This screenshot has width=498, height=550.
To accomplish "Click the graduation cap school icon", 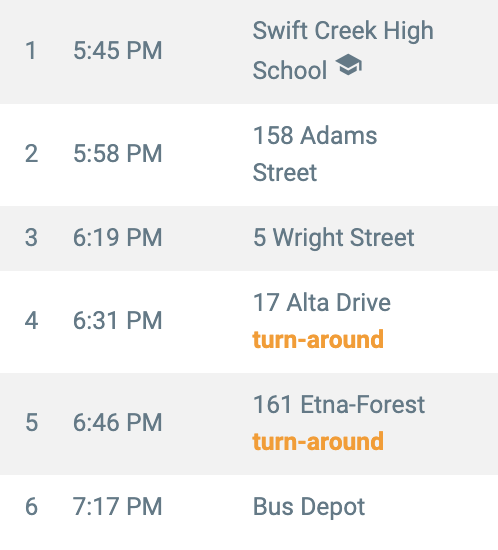I will [349, 65].
